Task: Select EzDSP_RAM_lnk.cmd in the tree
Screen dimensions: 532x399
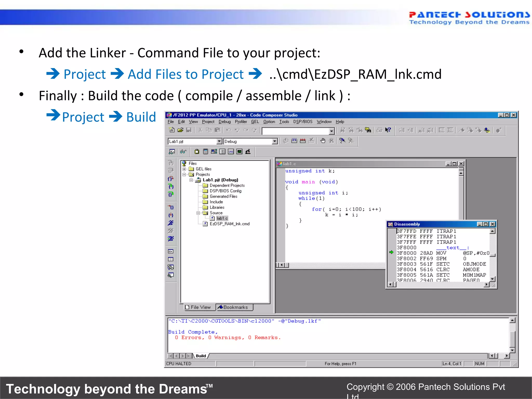Action: click(x=230, y=224)
